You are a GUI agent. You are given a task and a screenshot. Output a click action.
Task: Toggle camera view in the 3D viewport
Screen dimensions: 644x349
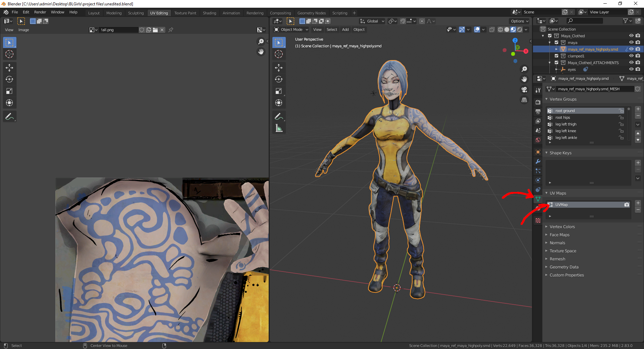click(524, 90)
